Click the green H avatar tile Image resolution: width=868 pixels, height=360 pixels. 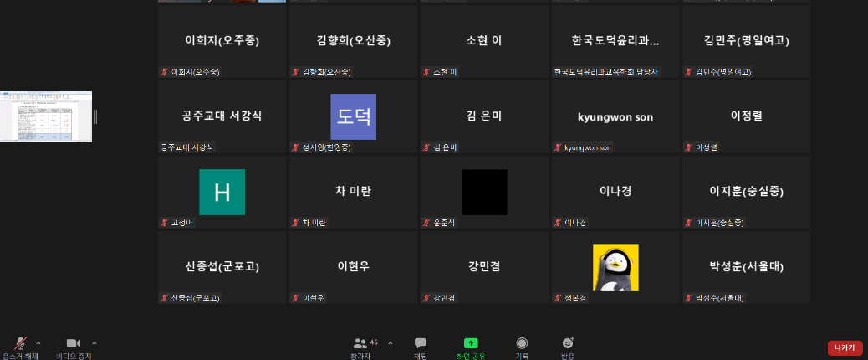coord(222,192)
